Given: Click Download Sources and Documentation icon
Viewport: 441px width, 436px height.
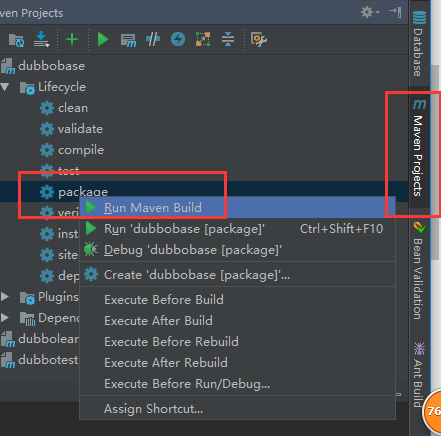Looking at the screenshot, I should (x=41, y=39).
